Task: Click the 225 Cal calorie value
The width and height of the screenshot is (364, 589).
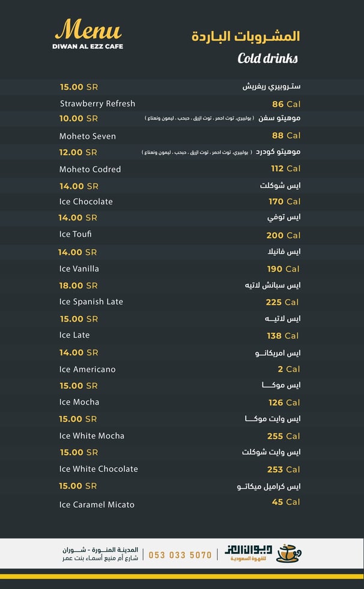Action: (x=282, y=302)
